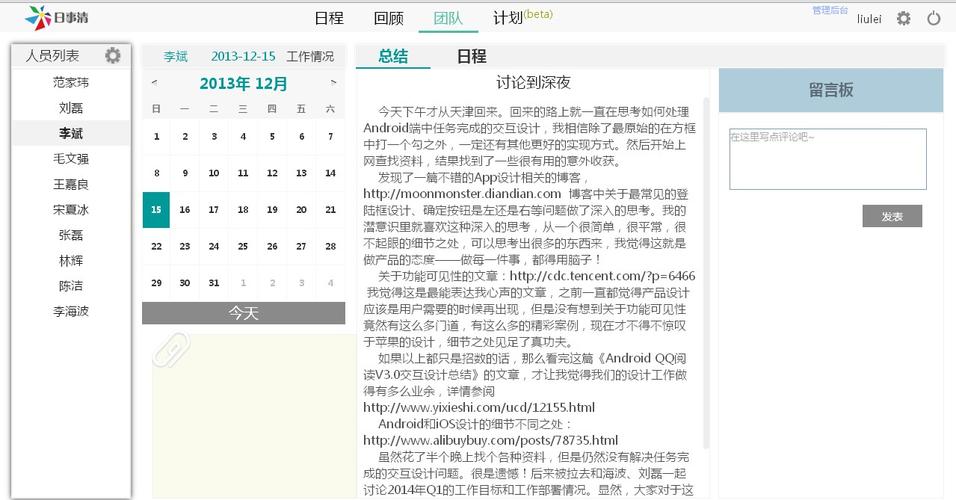Select December 14 in calendar
The width and height of the screenshot is (956, 500).
(330, 173)
